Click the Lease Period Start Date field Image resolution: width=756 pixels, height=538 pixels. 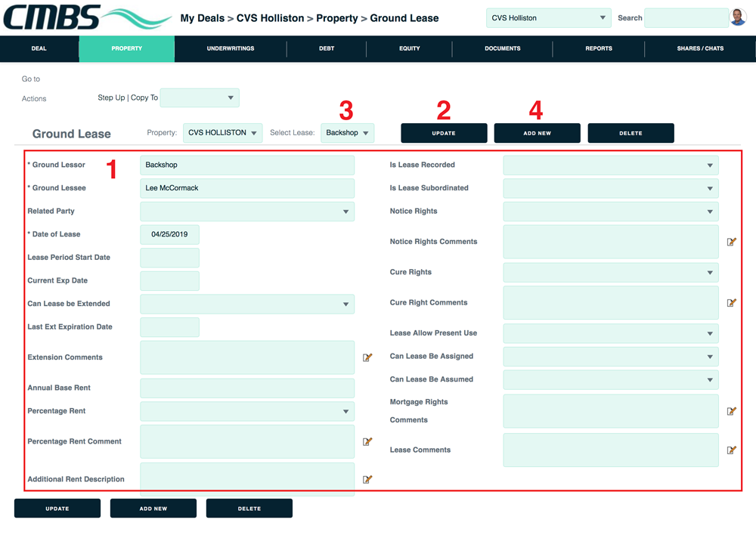169,258
